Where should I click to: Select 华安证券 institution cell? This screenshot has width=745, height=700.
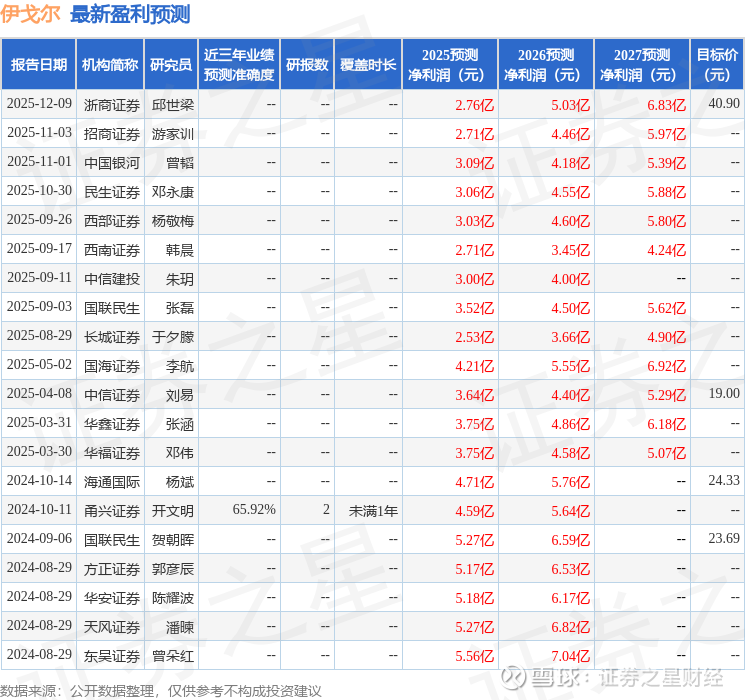click(x=112, y=597)
